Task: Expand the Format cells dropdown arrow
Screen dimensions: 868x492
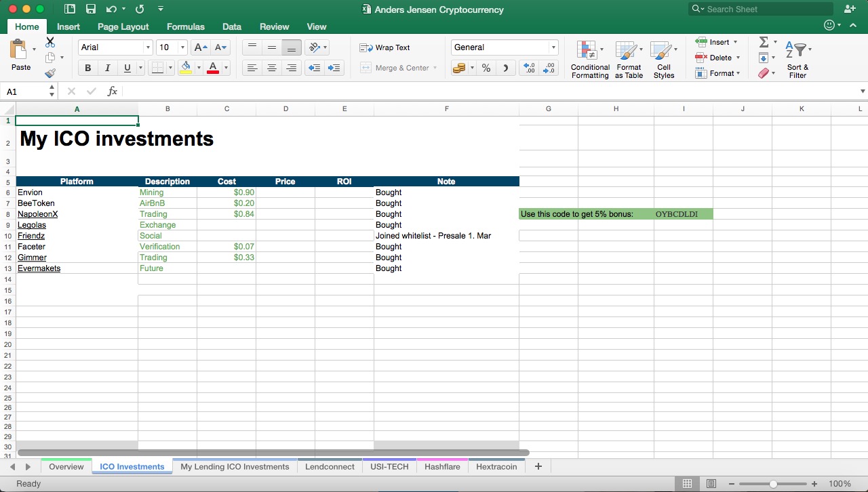Action: pyautogui.click(x=738, y=73)
